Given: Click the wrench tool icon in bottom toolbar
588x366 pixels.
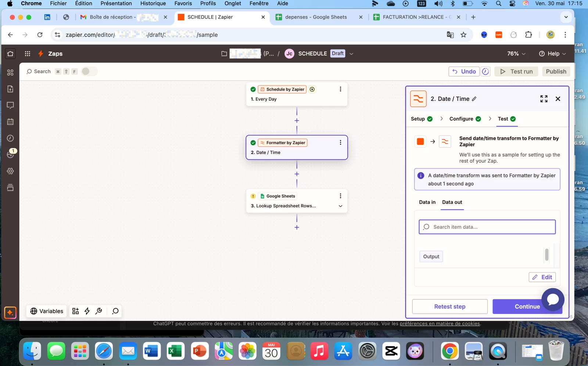Looking at the screenshot, I should (x=98, y=311).
